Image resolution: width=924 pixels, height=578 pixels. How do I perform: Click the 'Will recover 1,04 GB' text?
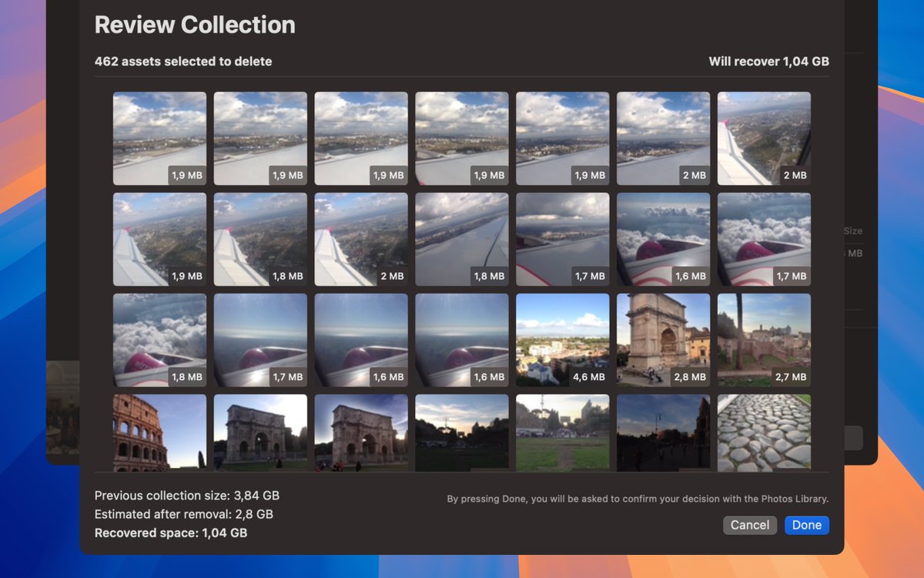(x=769, y=62)
